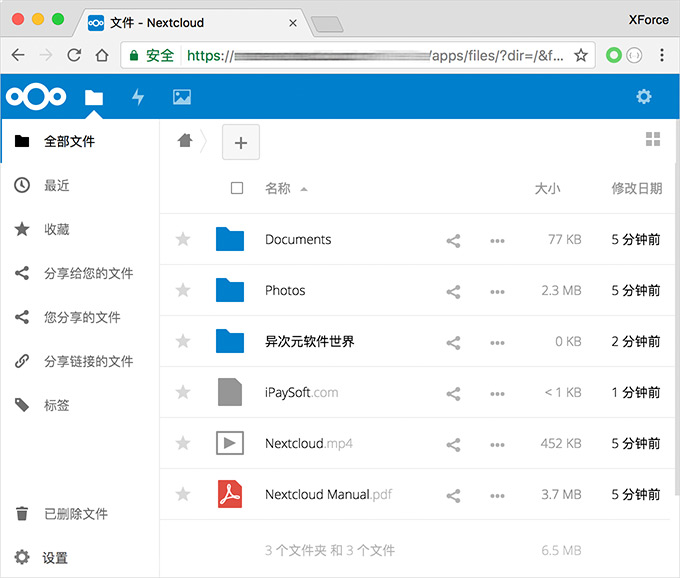This screenshot has width=680, height=578.
Task: Click the 异次元软件世界 folder icon
Action: click(230, 341)
